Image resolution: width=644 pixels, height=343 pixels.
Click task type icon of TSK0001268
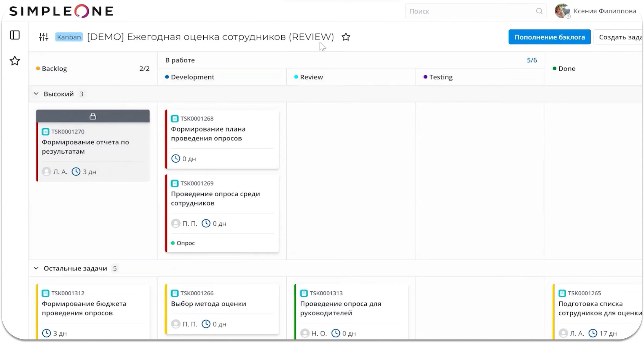[x=175, y=118]
